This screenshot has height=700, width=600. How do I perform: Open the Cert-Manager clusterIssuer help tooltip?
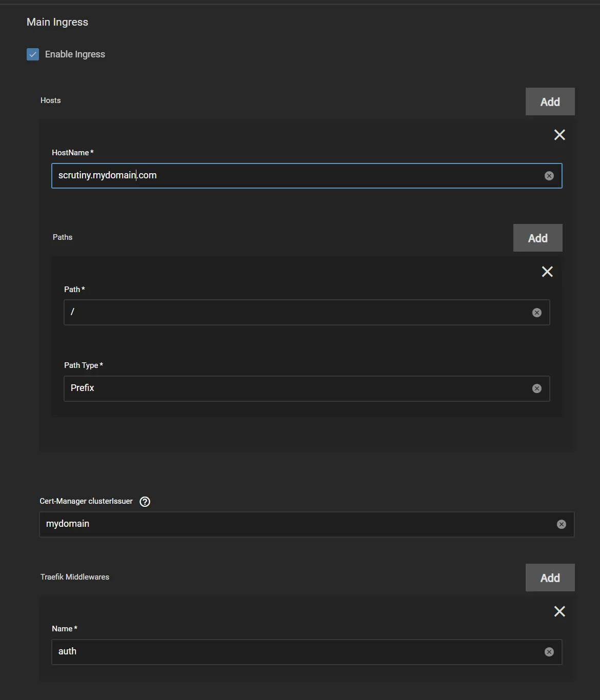coord(144,501)
